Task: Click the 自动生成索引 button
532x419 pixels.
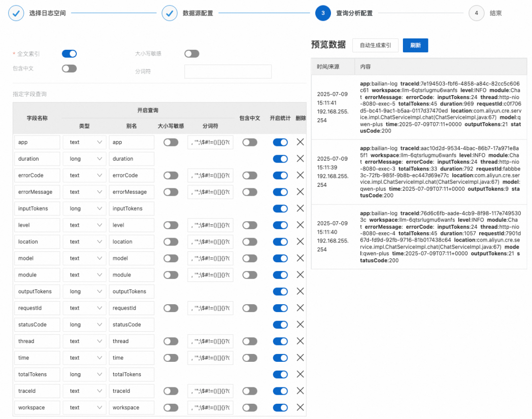Action: [x=375, y=45]
